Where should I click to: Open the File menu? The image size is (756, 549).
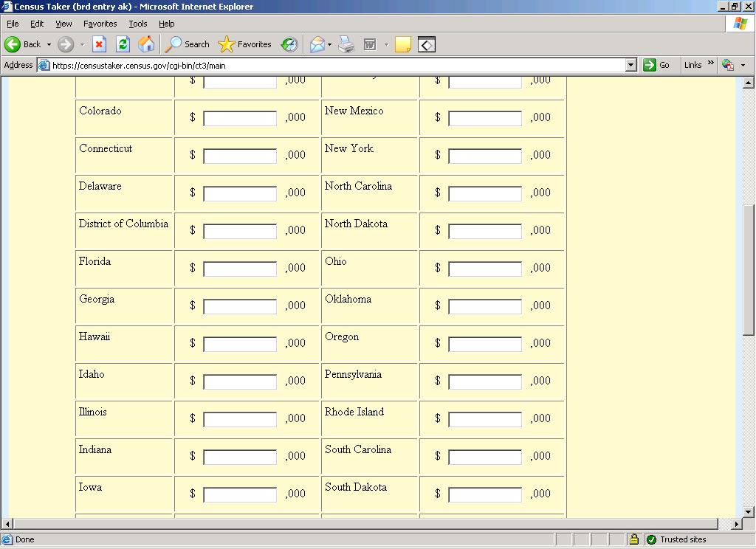(x=13, y=24)
